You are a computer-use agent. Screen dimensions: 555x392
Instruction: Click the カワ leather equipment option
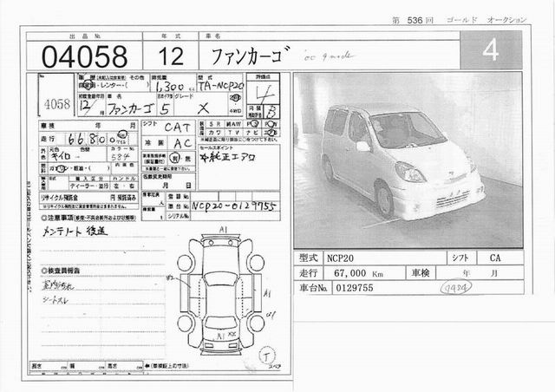[214, 132]
